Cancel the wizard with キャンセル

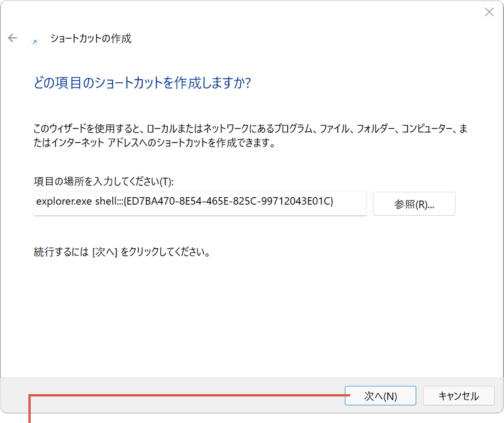[459, 396]
